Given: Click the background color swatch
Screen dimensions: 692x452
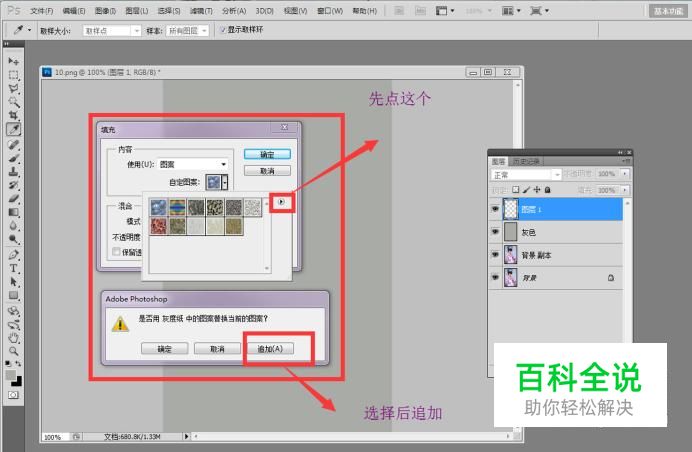Looking at the screenshot, I should (x=18, y=381).
